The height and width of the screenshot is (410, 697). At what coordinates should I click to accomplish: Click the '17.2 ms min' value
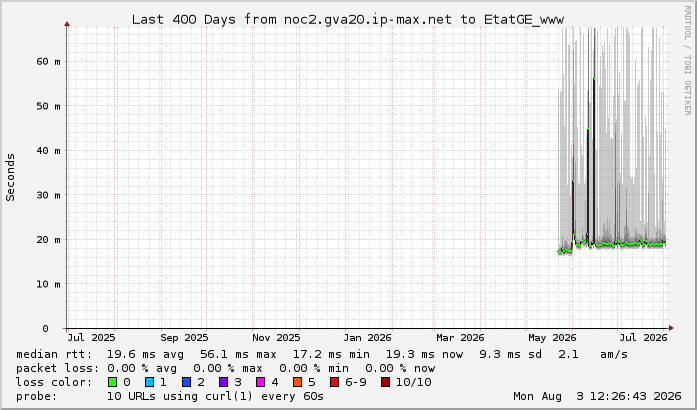point(331,354)
